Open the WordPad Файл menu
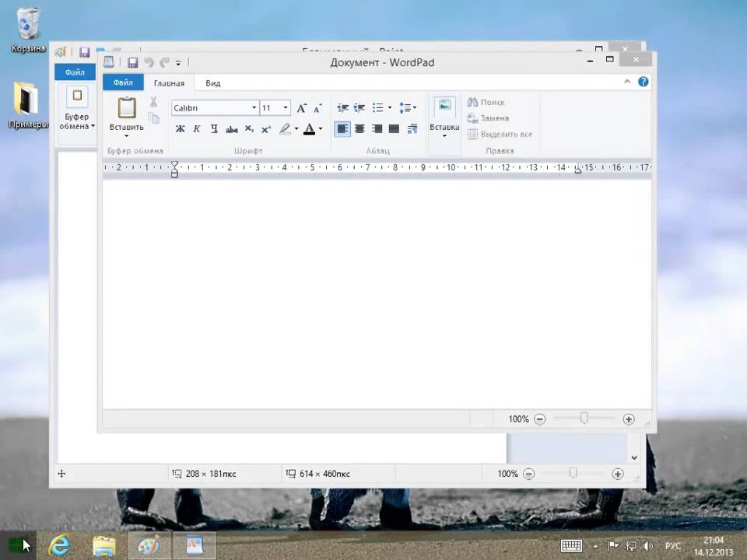The height and width of the screenshot is (560, 747). click(123, 82)
